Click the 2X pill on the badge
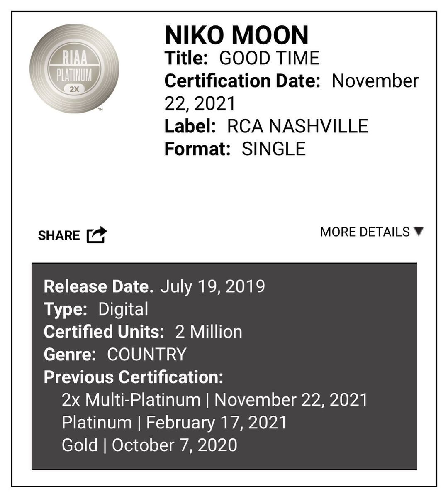 [x=74, y=89]
